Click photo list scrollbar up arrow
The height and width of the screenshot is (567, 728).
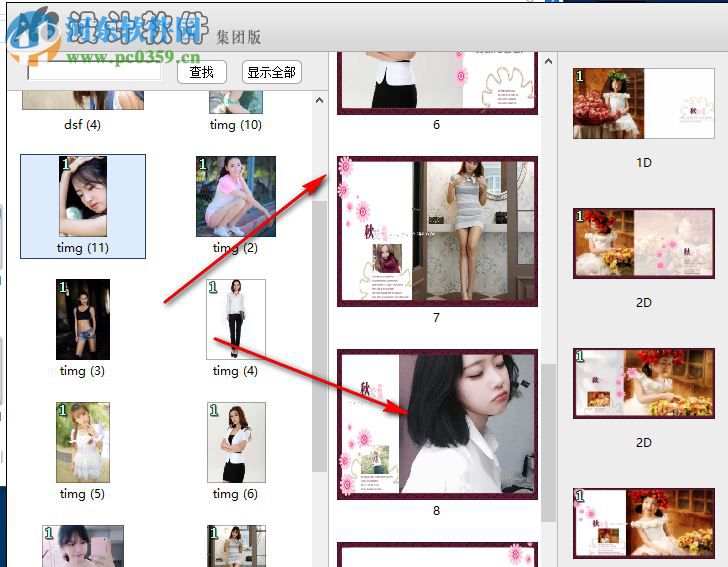[319, 100]
